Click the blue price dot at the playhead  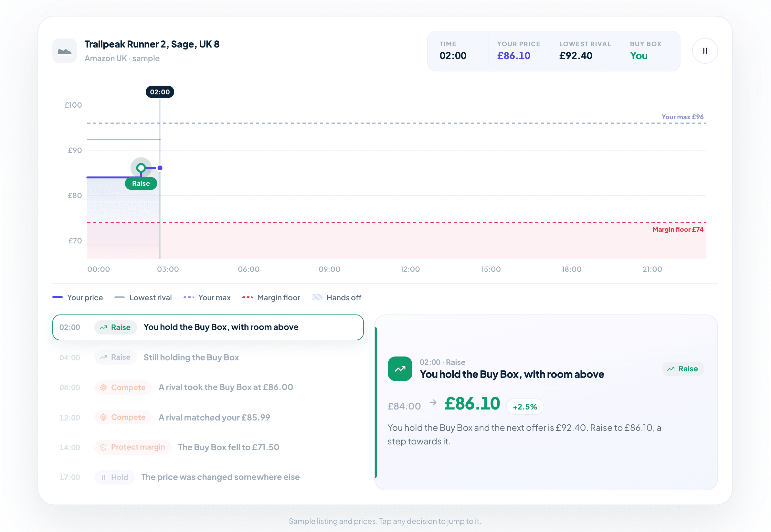(x=160, y=168)
